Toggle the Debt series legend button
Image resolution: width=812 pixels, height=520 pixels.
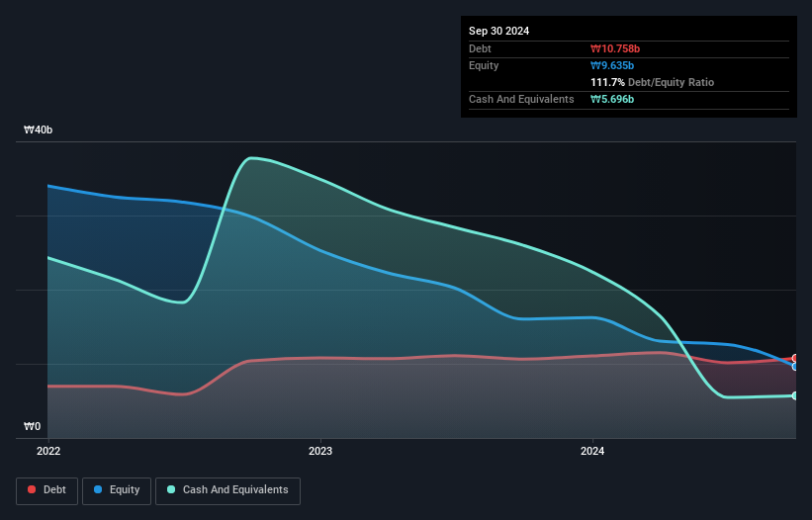tap(46, 490)
